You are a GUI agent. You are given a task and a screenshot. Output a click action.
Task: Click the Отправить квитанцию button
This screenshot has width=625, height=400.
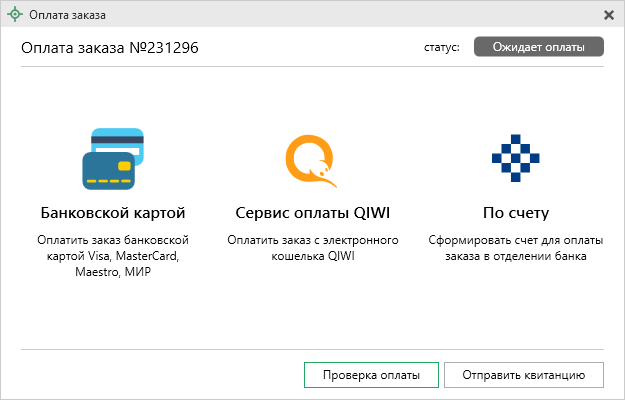click(523, 375)
